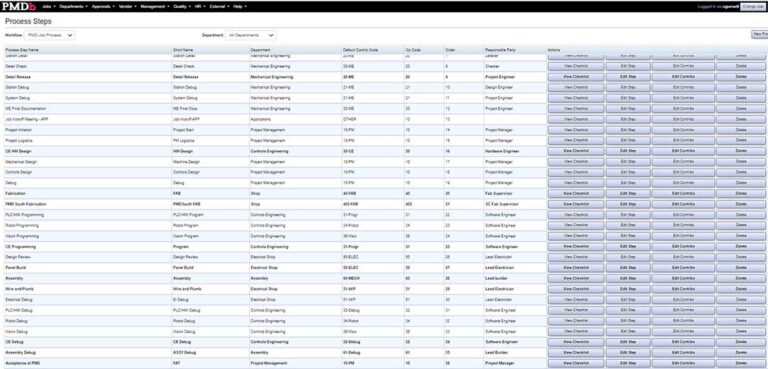
Task: Delete the Station Debug step
Action: 741,87
